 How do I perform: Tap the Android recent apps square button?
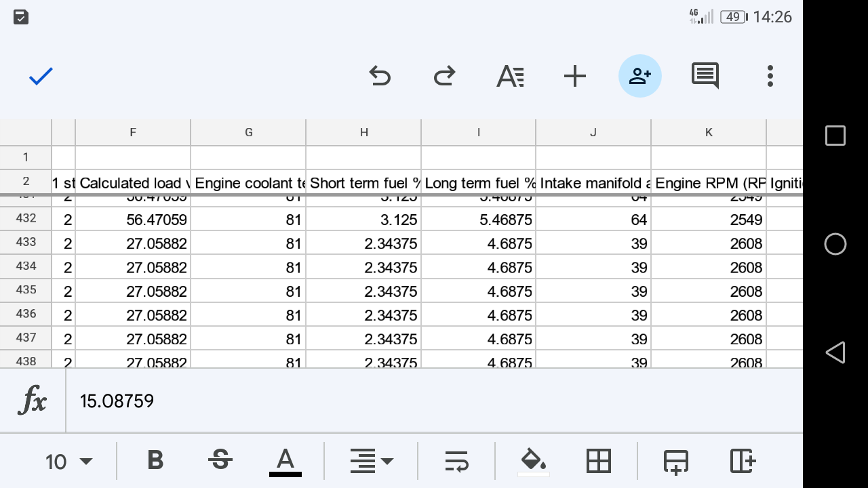(835, 136)
